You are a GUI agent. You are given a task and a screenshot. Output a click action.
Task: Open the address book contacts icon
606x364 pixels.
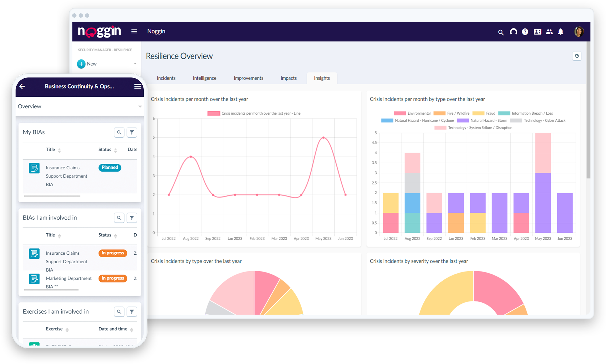[537, 32]
